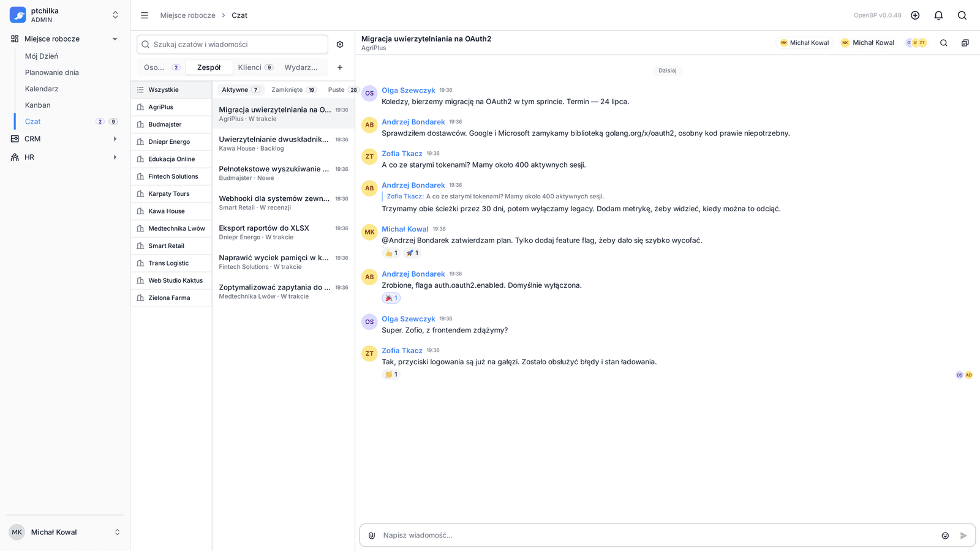Viewport: 980px width, 551px height.
Task: Click the rocket reaction on Michał's message
Action: tap(412, 253)
